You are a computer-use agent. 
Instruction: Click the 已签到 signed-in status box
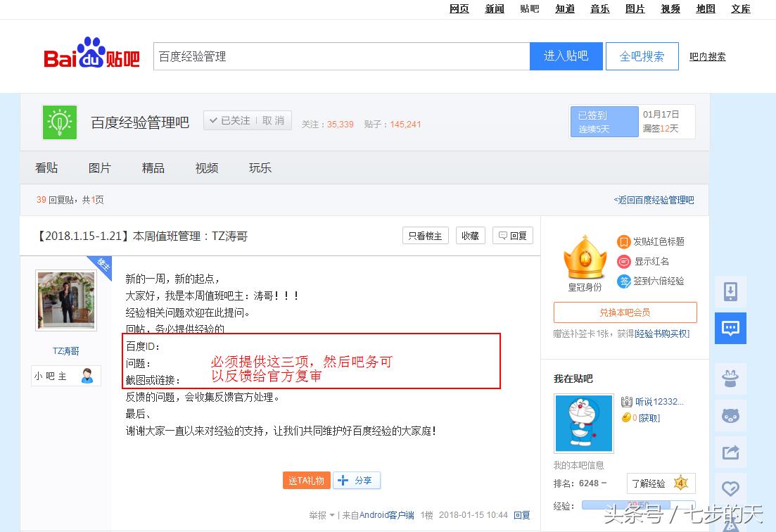(x=604, y=121)
